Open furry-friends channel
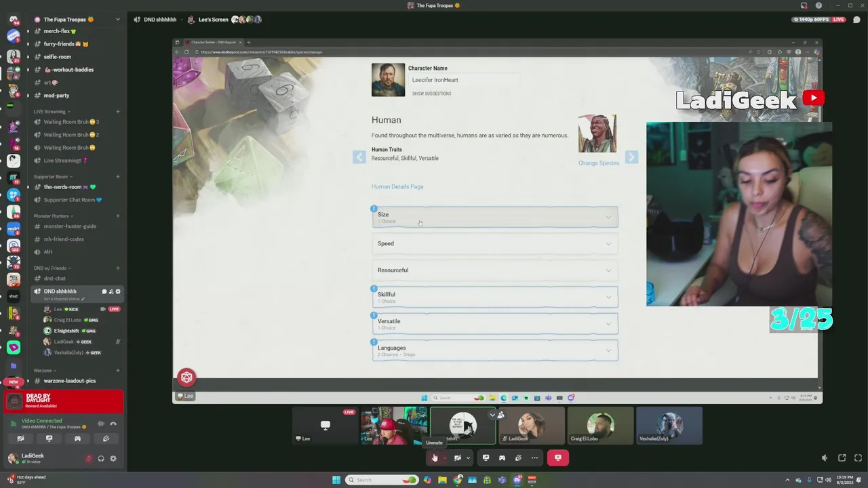Image resolution: width=868 pixels, height=488 pixels. (76, 44)
